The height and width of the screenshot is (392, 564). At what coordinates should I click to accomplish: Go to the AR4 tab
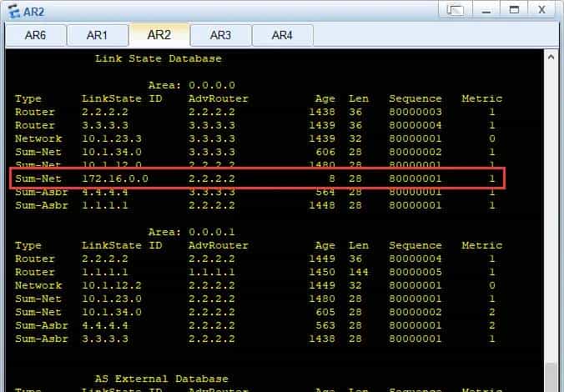(282, 35)
